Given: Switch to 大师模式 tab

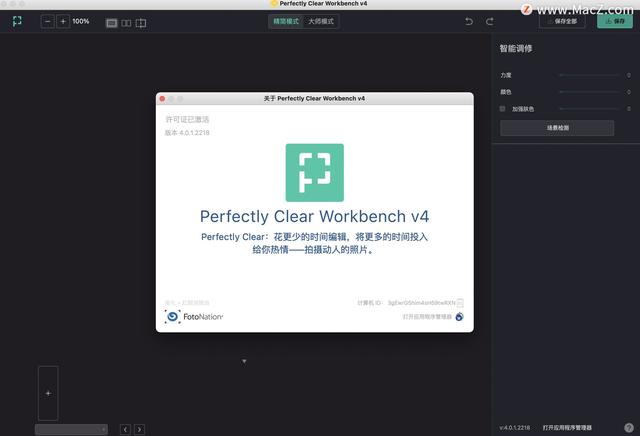Looking at the screenshot, I should pyautogui.click(x=321, y=21).
